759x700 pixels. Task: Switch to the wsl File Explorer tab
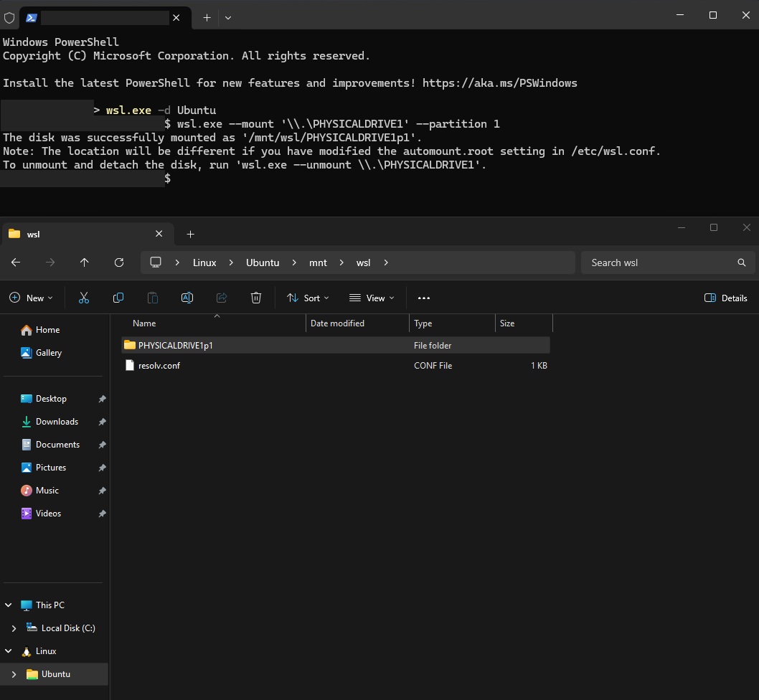point(87,235)
